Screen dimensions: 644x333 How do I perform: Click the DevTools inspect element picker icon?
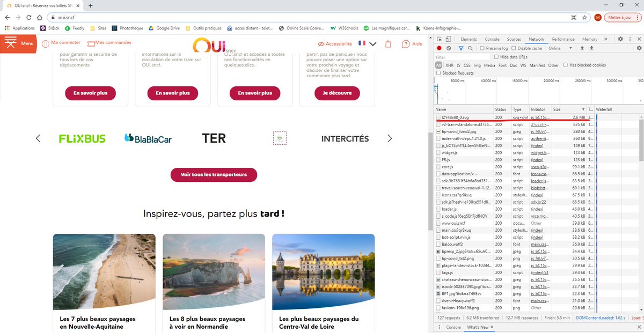[440, 39]
